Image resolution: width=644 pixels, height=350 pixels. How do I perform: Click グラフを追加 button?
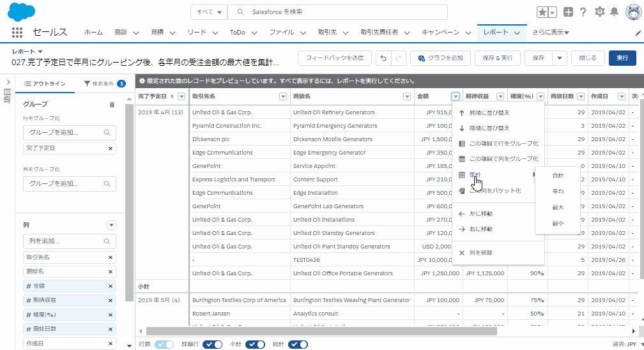tap(440, 58)
